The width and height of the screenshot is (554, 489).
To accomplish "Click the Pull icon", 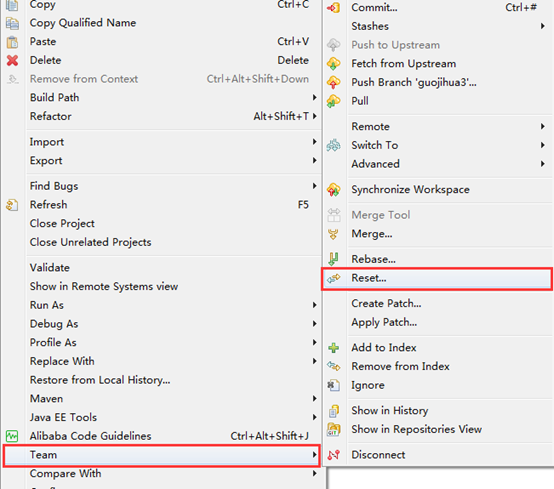I will pos(334,101).
